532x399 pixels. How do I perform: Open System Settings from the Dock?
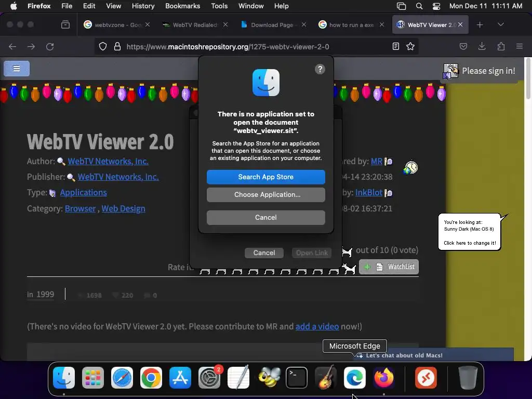point(209,378)
